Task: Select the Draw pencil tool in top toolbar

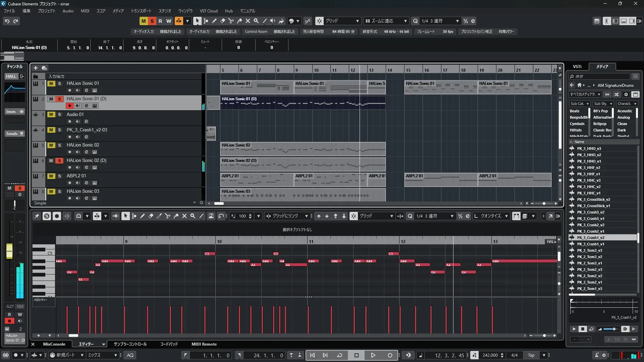Action: (x=214, y=21)
